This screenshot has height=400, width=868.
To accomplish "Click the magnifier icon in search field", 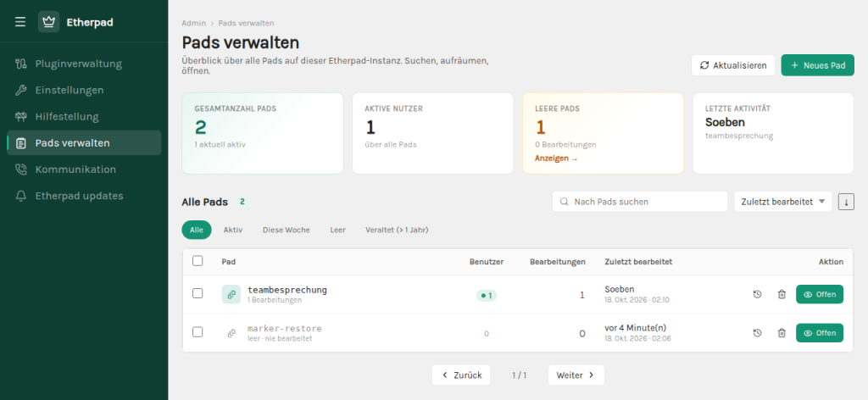I will [x=564, y=202].
